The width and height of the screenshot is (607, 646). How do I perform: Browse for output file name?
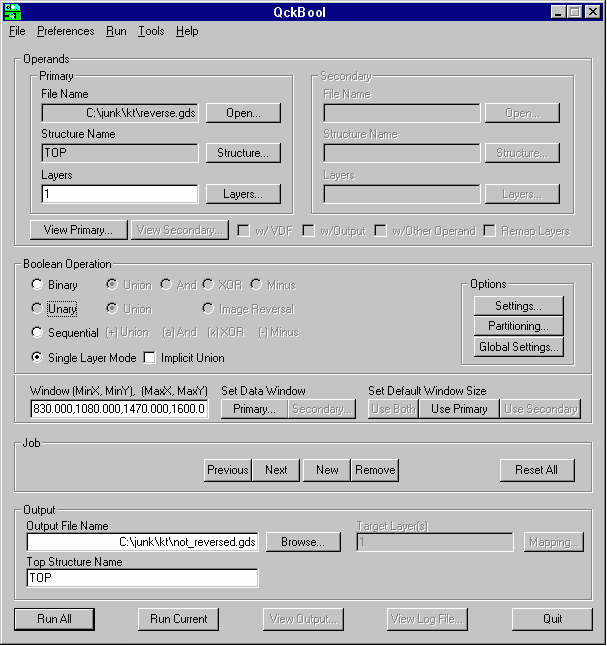point(303,542)
